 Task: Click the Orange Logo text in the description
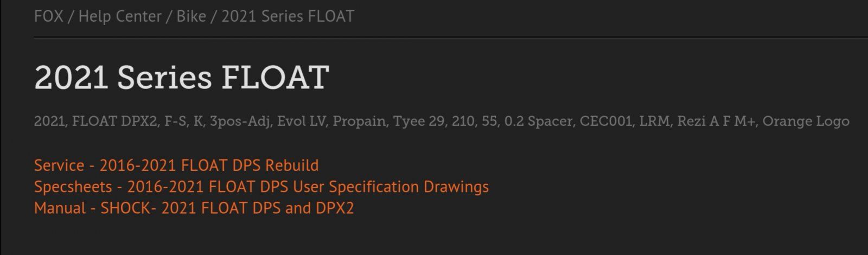806,122
